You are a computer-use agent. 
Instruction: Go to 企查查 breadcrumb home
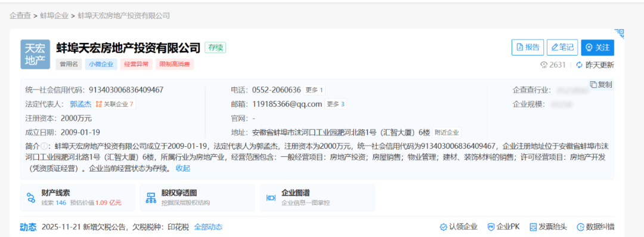(20, 16)
